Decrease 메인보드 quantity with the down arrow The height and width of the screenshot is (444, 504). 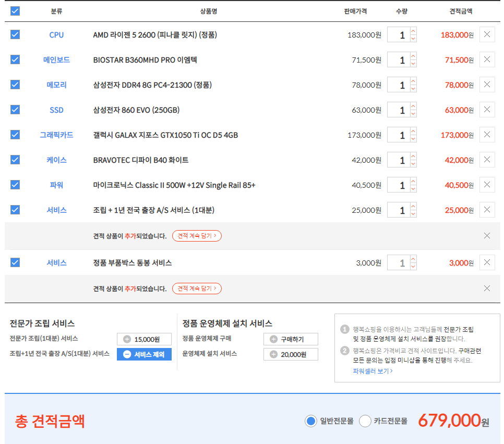(413, 63)
